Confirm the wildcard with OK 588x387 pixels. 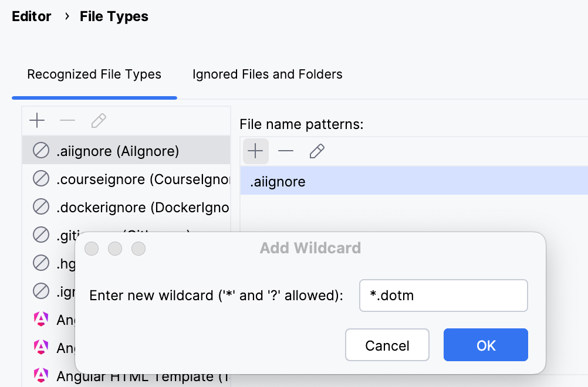(x=485, y=345)
